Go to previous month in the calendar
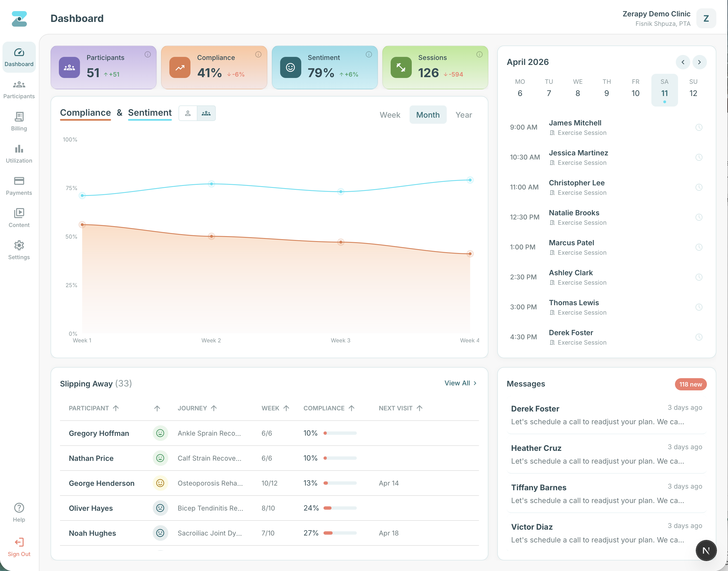Image resolution: width=728 pixels, height=571 pixels. 683,62
